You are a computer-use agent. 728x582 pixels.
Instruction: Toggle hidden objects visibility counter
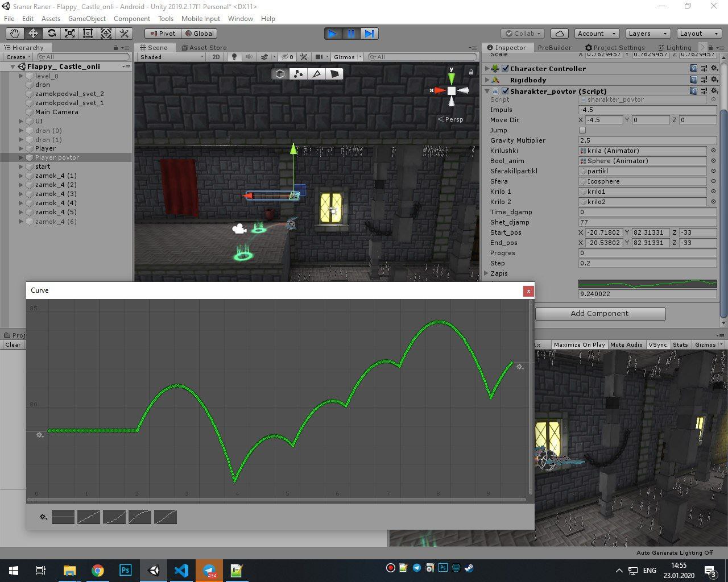click(288, 57)
